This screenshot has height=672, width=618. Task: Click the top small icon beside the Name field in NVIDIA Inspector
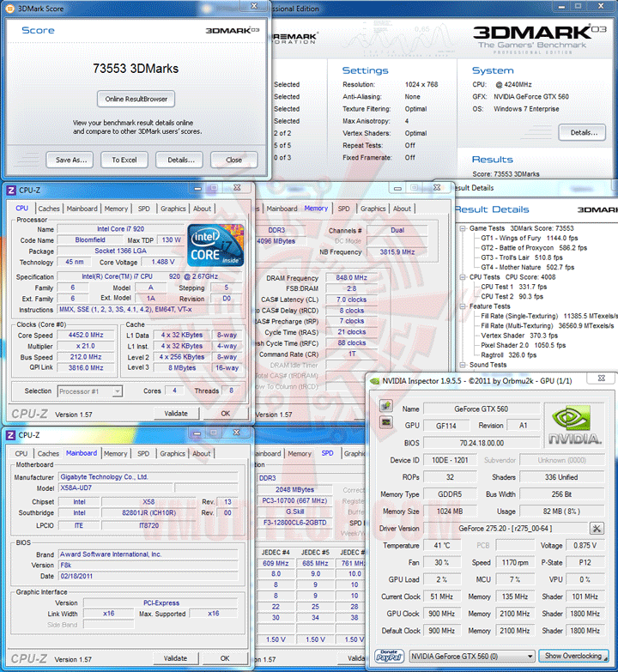pos(386,405)
